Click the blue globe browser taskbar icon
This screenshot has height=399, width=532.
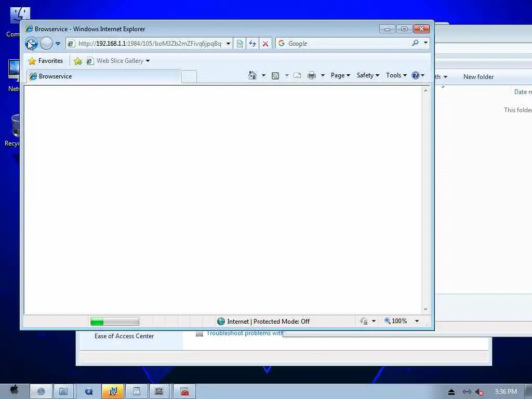coord(89,391)
